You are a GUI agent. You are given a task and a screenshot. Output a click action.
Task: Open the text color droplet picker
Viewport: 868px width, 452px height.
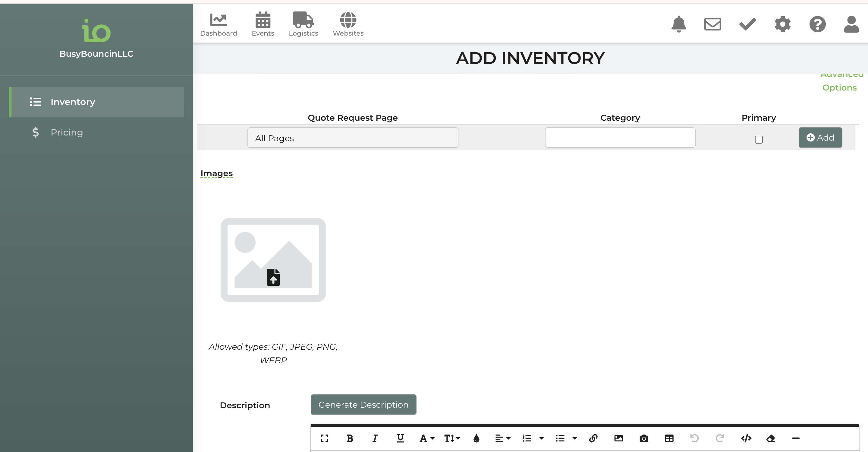pos(476,438)
